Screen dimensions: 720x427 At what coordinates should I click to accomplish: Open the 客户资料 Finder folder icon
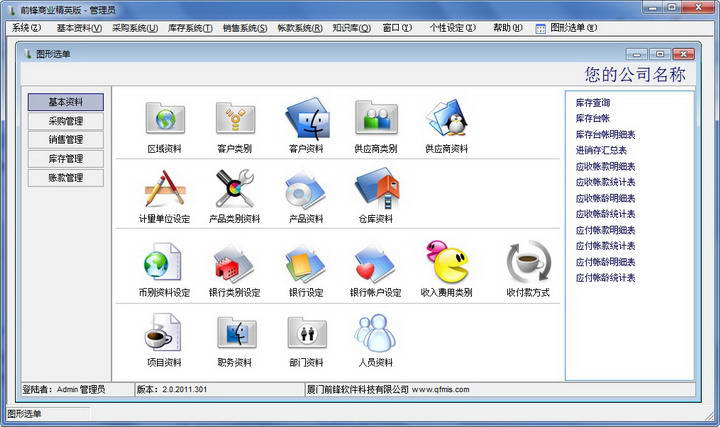click(x=306, y=118)
